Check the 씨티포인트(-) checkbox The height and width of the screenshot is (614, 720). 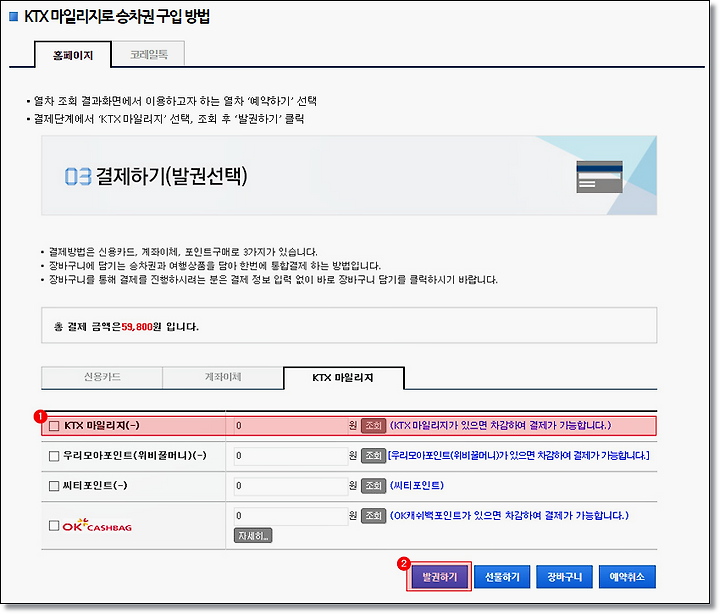tap(54, 485)
